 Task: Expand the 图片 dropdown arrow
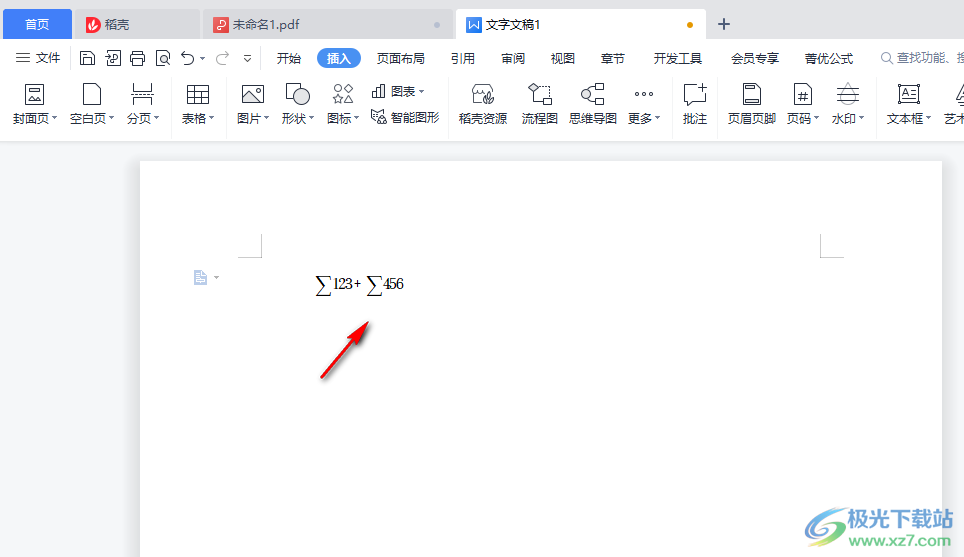266,117
